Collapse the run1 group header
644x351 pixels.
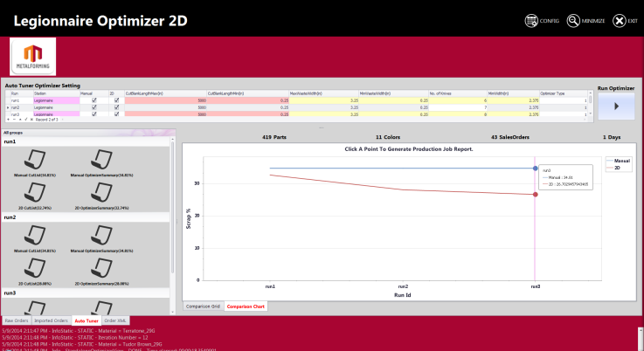click(x=86, y=141)
